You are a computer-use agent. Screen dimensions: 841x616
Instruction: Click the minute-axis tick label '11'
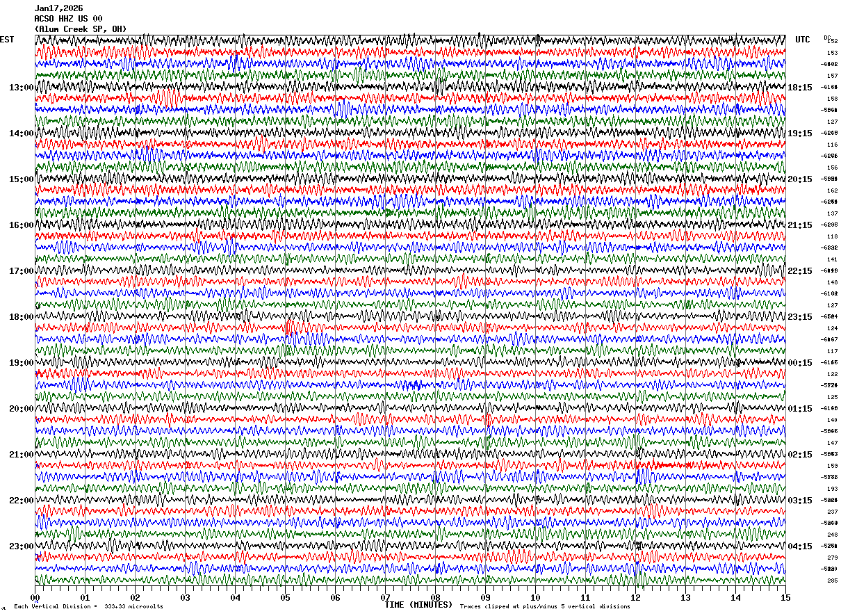586,597
